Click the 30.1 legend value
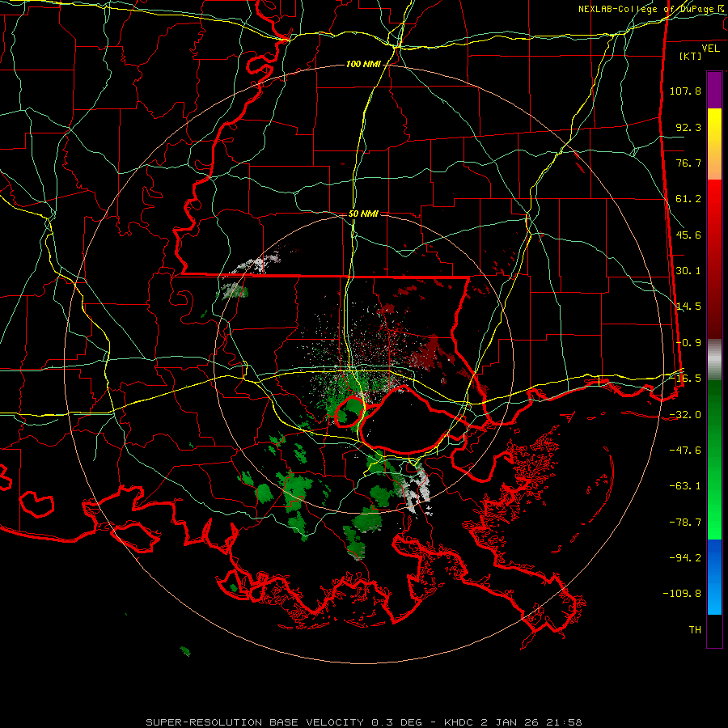728x728 pixels. (688, 271)
